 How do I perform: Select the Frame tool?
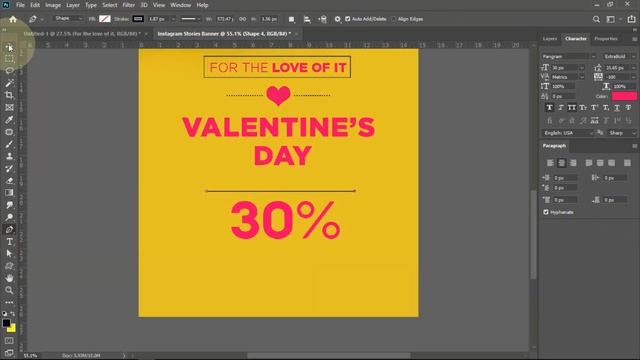click(9, 108)
